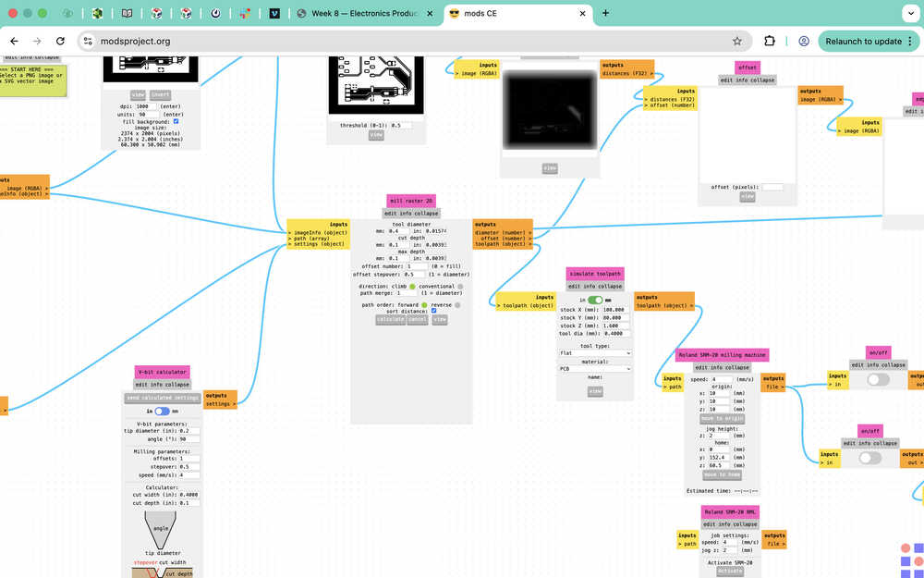Click settings output of V-bit calculator
The image size is (924, 578).
point(220,404)
